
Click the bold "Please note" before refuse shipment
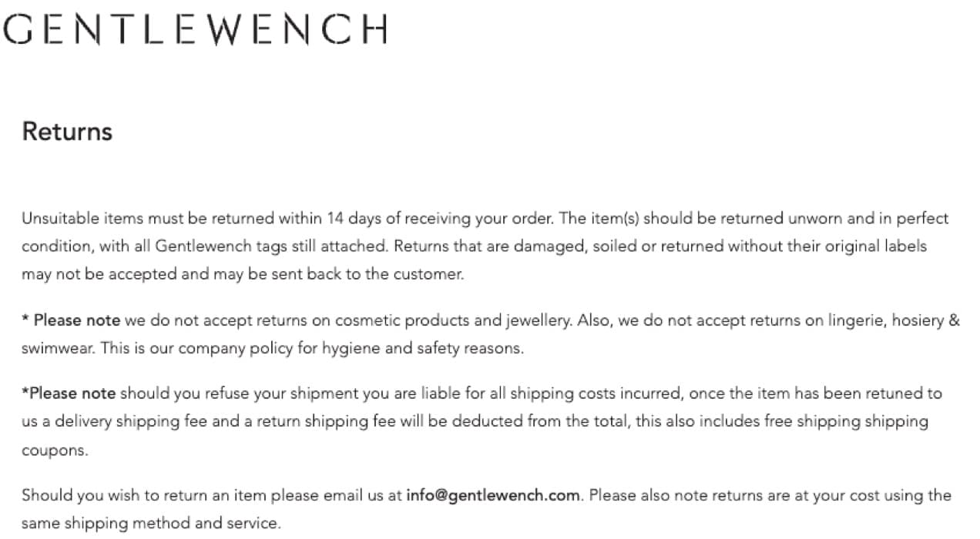pos(72,393)
